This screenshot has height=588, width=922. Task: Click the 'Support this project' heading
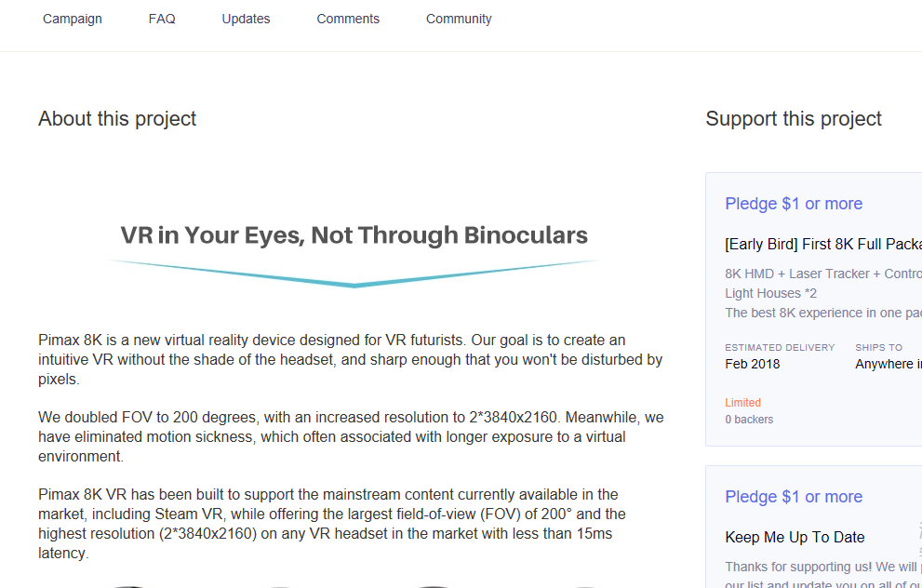[x=794, y=119]
